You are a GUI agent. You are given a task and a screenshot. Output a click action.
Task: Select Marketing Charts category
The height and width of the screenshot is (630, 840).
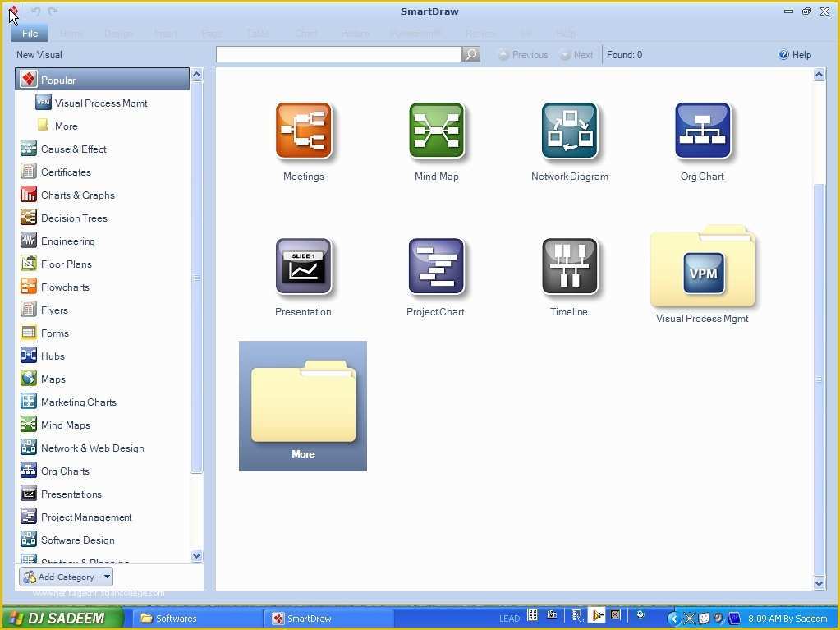coord(69,402)
